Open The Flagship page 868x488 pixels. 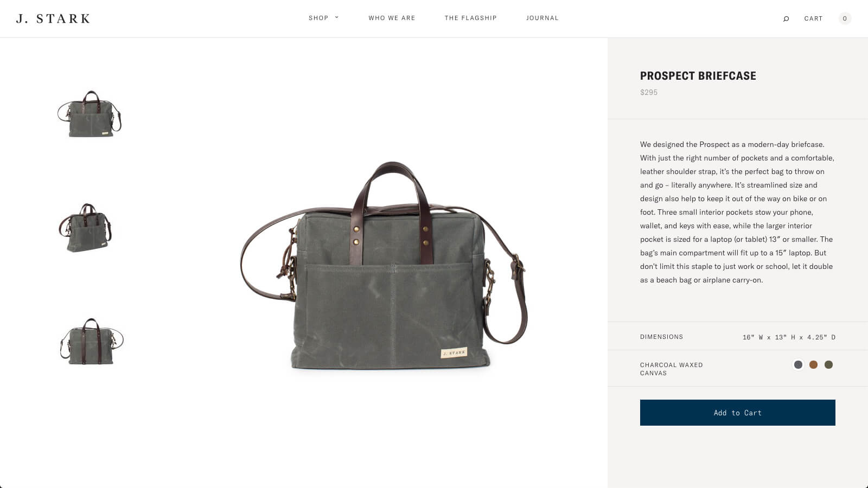(x=471, y=18)
